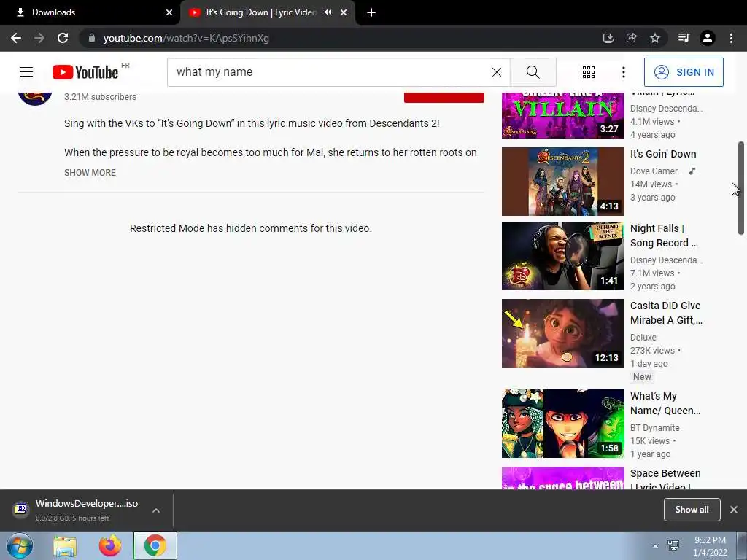Viewport: 747px width, 560px height.
Task: Expand description with SHOW MORE
Action: 90,172
